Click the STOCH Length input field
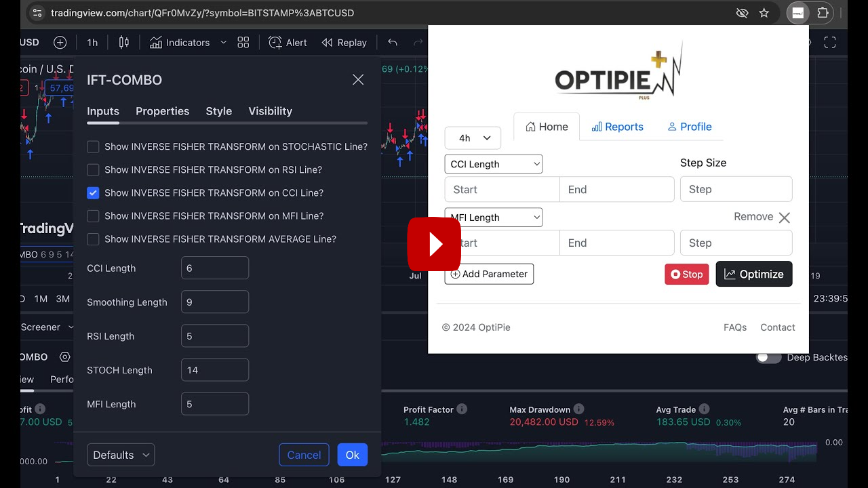 215,369
